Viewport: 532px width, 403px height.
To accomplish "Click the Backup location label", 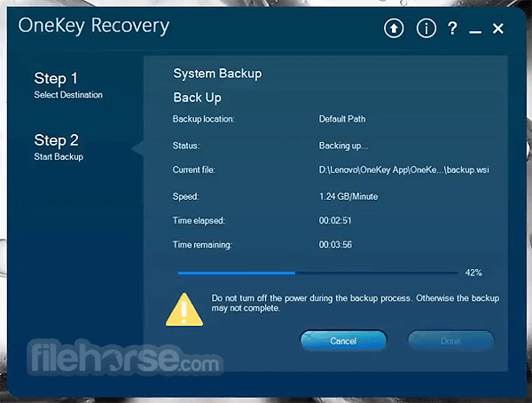I will click(x=204, y=119).
